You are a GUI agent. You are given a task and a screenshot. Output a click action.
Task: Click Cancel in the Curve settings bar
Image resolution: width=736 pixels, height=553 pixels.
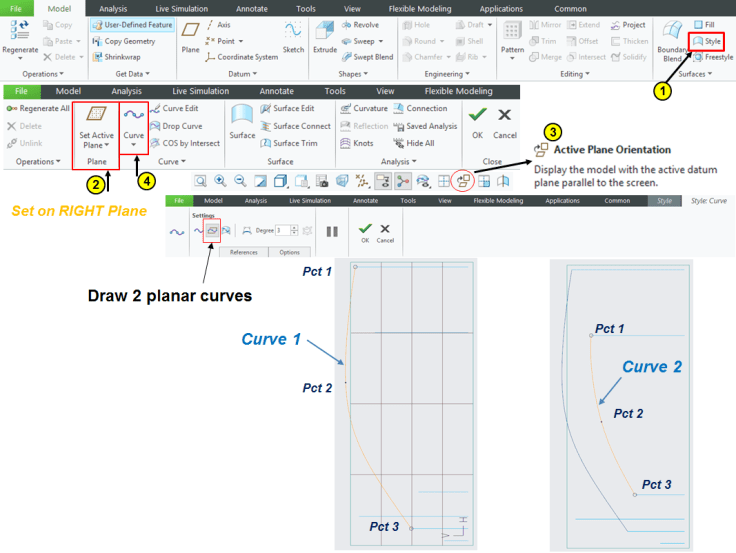[x=385, y=231]
